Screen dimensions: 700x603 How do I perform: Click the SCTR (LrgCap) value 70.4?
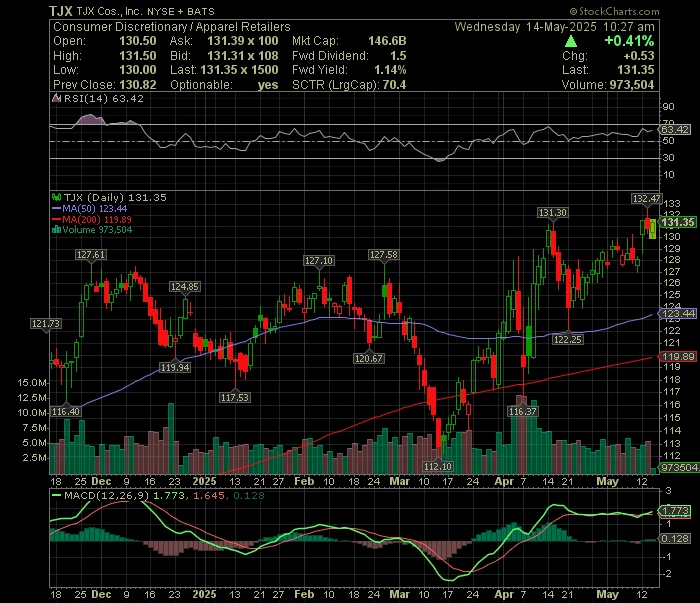(394, 85)
